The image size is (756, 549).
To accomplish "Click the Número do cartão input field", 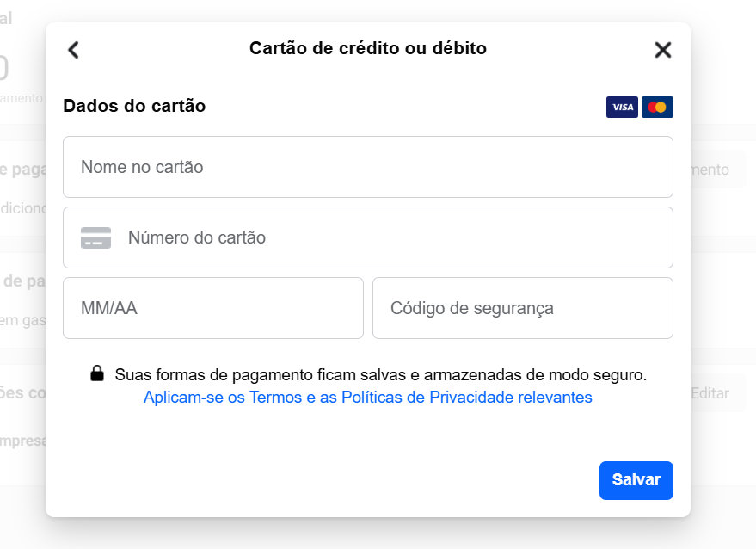I will (x=367, y=237).
